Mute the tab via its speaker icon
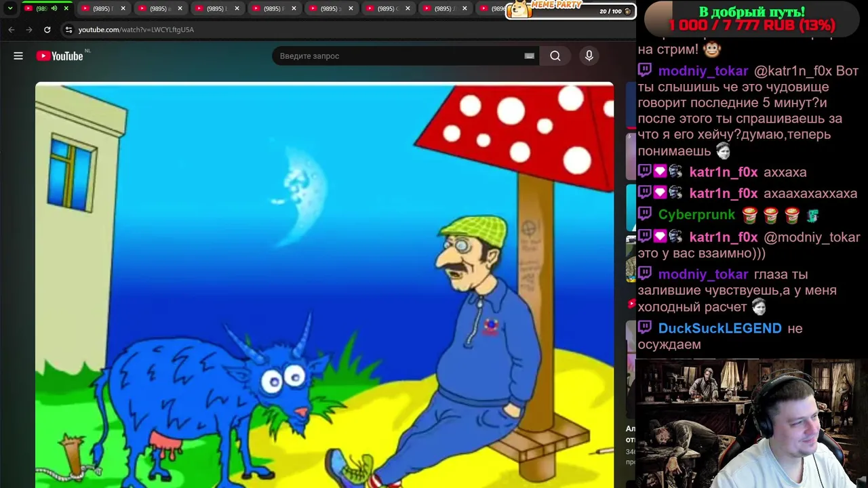The height and width of the screenshot is (488, 868). (54, 9)
